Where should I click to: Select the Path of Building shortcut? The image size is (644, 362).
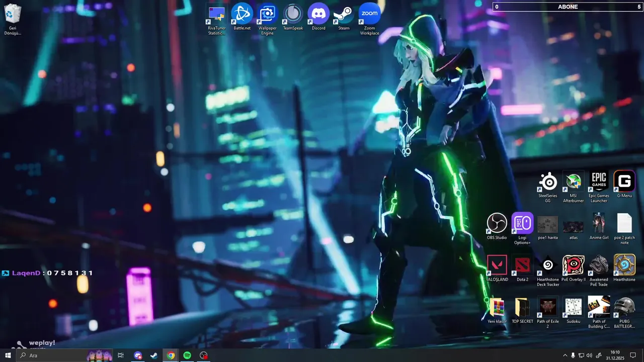(x=599, y=312)
